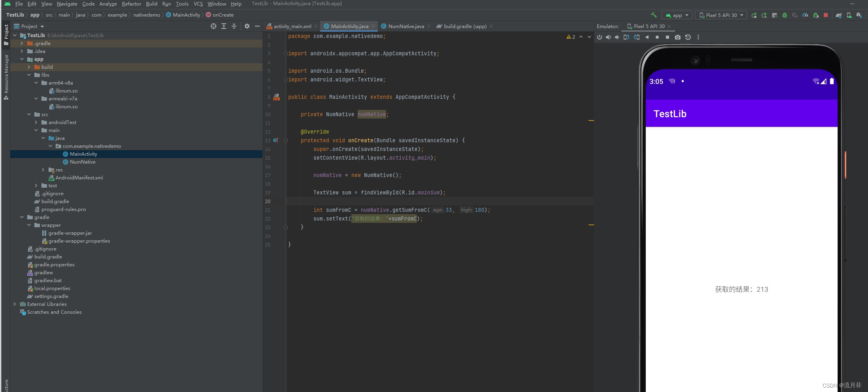This screenshot has height=392, width=868.
Task: Click Select Opened File target icon
Action: [214, 26]
